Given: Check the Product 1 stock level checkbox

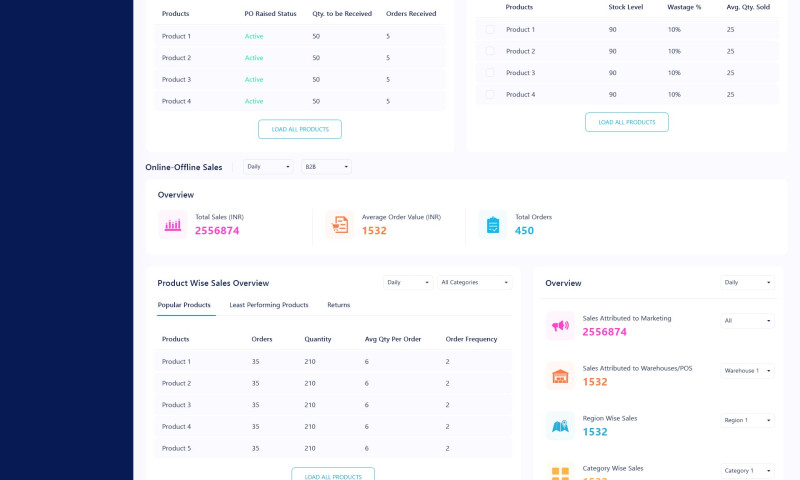Looking at the screenshot, I should pos(490,30).
